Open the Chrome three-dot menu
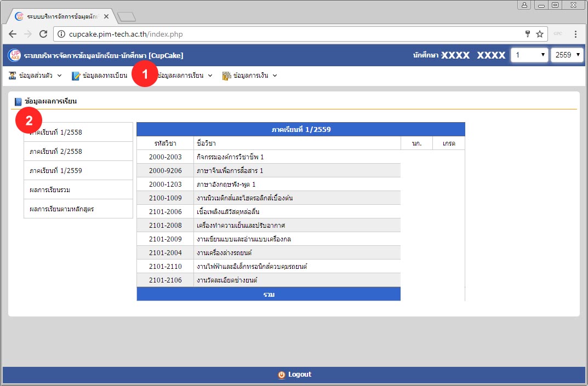The height and width of the screenshot is (386, 588). 575,34
